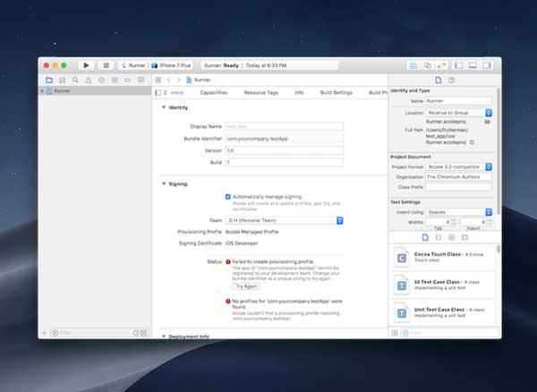537x392 pixels.
Task: Show the Media library
Action: pos(465,237)
